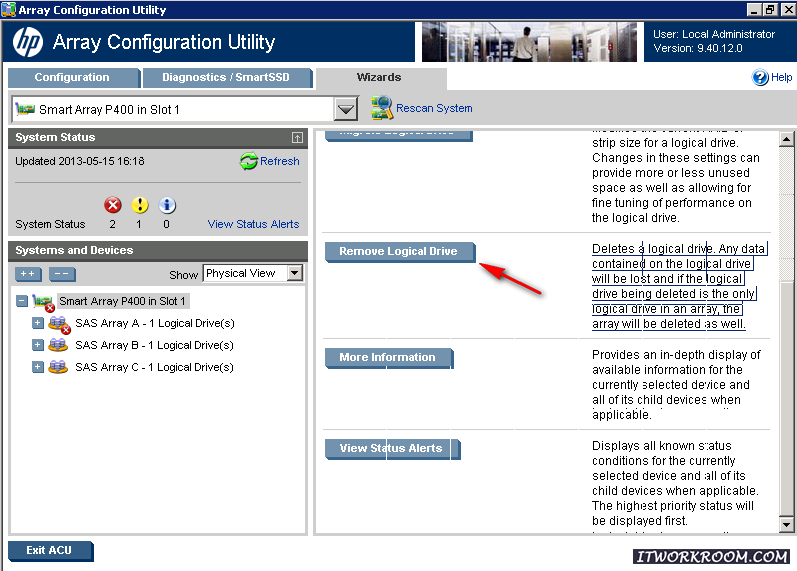Collapse the Smart Array P400 tree node

pyautogui.click(x=21, y=301)
